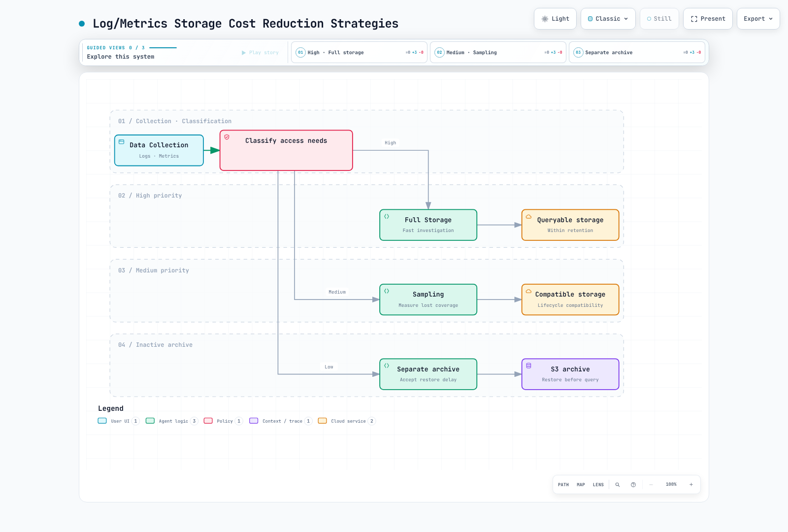Viewport: 788px width, 532px height.
Task: Open the Classic style dropdown
Action: pyautogui.click(x=608, y=19)
